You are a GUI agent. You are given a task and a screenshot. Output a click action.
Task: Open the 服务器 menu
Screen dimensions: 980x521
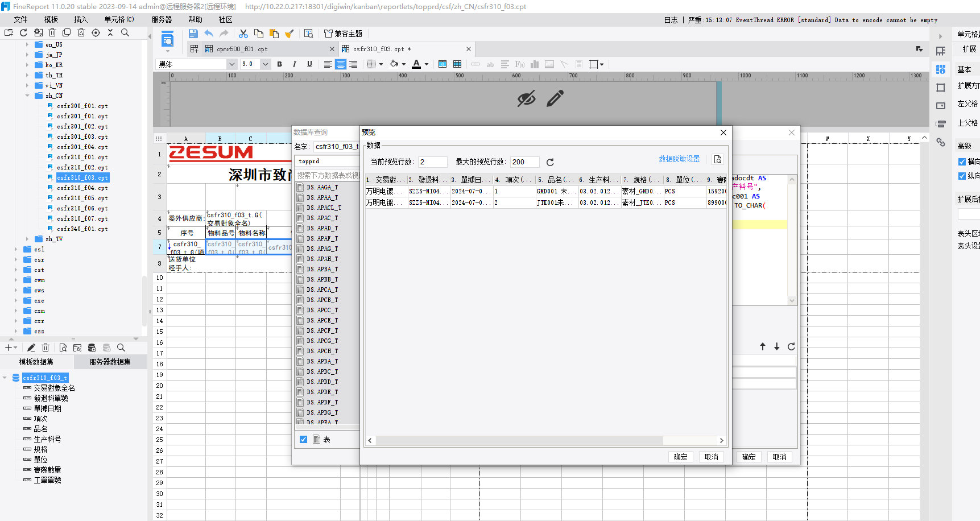pos(162,19)
